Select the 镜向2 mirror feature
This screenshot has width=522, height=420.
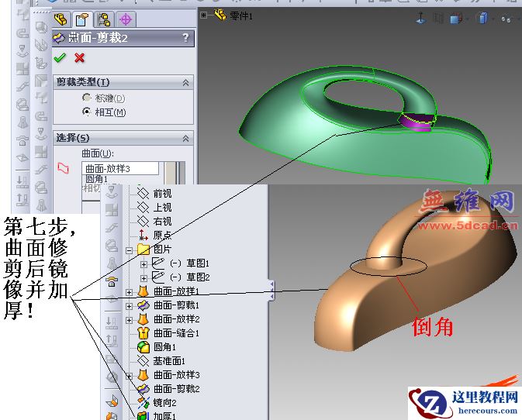164,403
